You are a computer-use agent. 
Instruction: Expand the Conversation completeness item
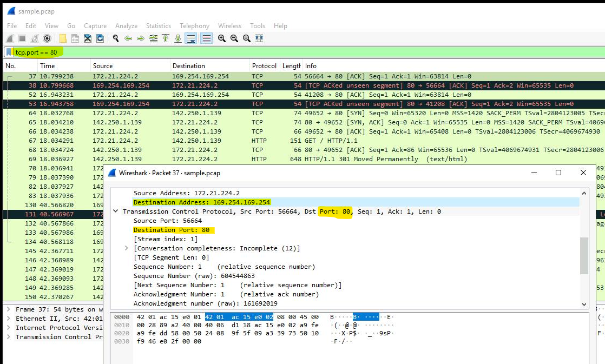click(x=127, y=248)
